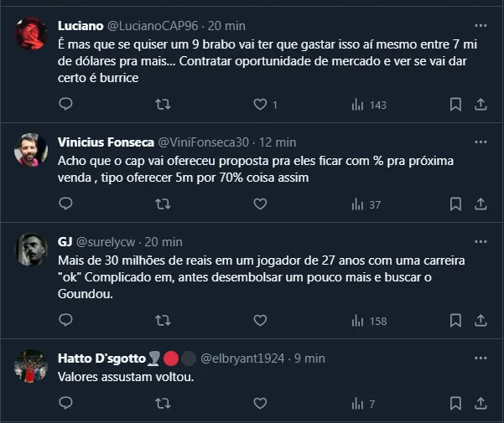Reply to Vinicius Fonseca's tweet
Screen dimensions: 504x423
tap(67, 204)
